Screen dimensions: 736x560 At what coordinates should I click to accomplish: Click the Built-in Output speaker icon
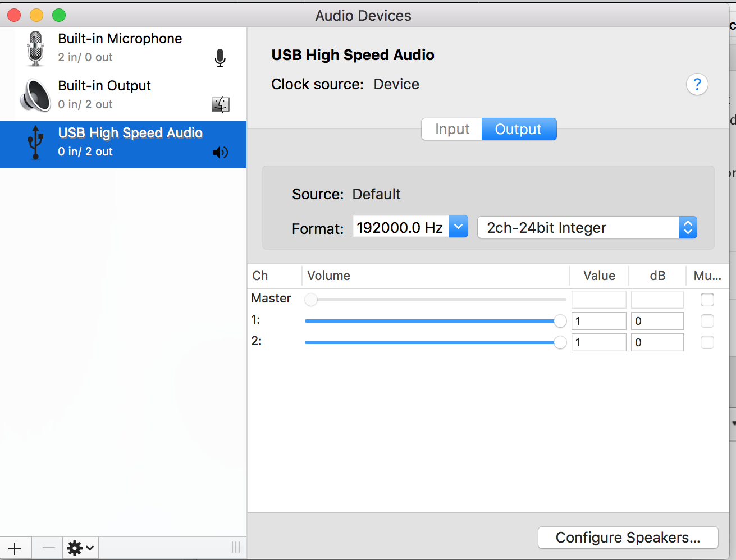coord(35,95)
